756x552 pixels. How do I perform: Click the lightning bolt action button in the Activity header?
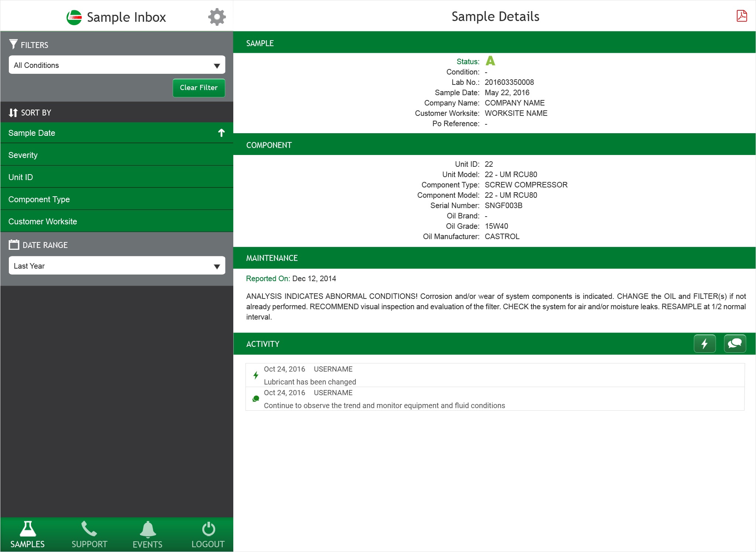(704, 344)
